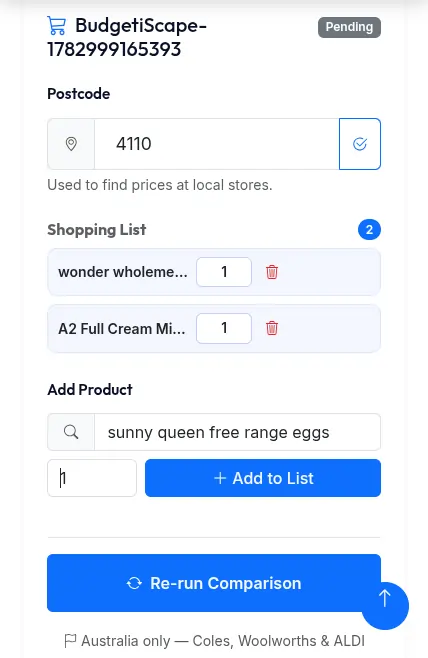
Task: Click the scroll-to-top arrow button
Action: point(385,606)
